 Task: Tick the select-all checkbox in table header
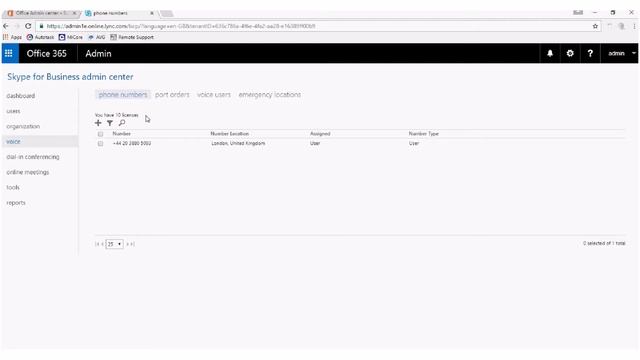pos(100,134)
